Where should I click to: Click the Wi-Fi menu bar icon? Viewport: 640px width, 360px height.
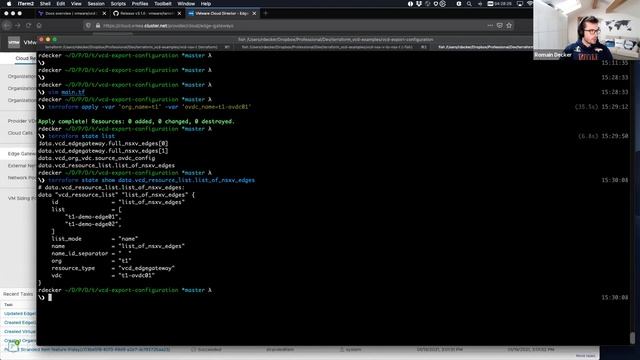[530, 4]
